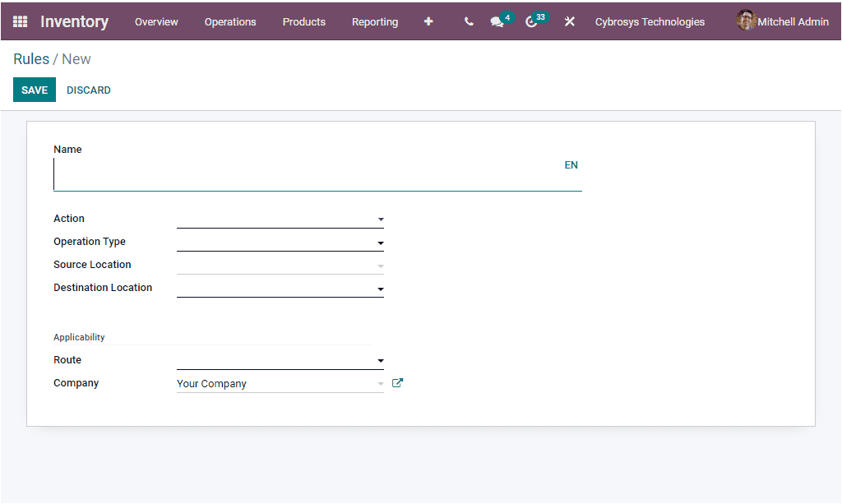Select the Route dropdown field
Image resolution: width=842 pixels, height=504 pixels.
(280, 360)
